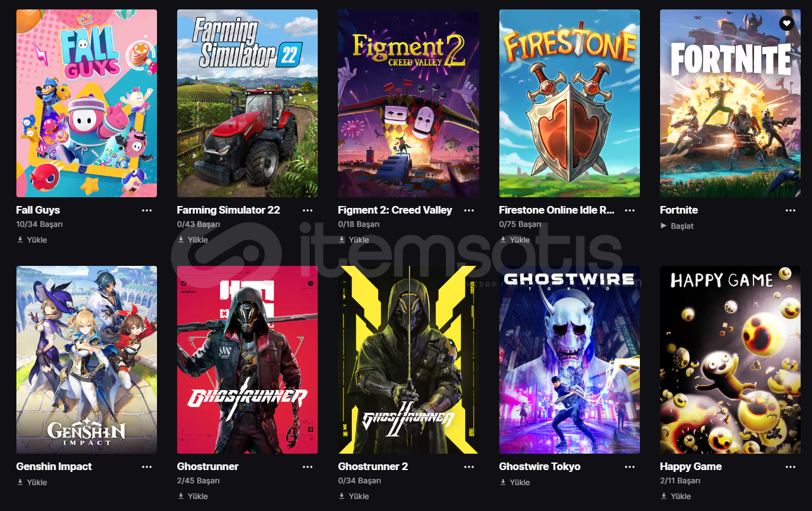Install Farming Simulator 22 via Yükle
The height and width of the screenshot is (511, 812).
point(193,239)
